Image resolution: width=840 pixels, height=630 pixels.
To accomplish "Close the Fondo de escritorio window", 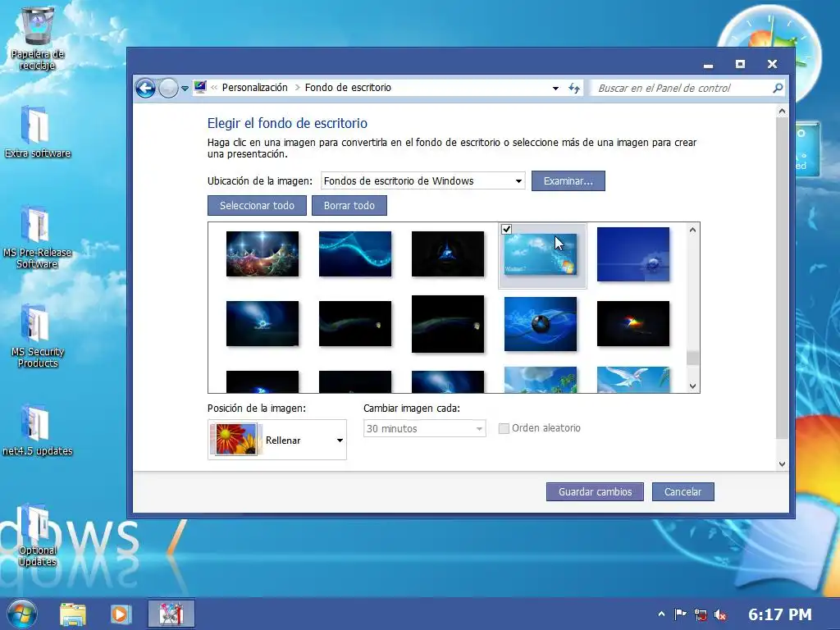I will coord(772,64).
